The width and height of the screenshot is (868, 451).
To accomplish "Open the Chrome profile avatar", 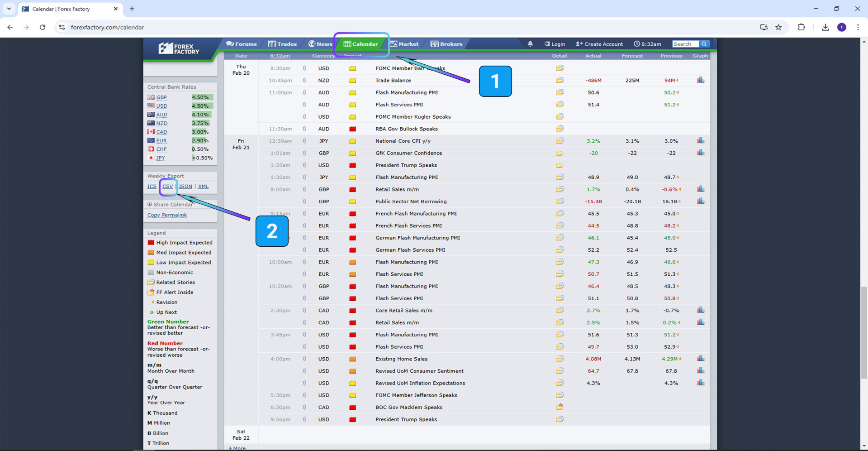I will tap(842, 27).
